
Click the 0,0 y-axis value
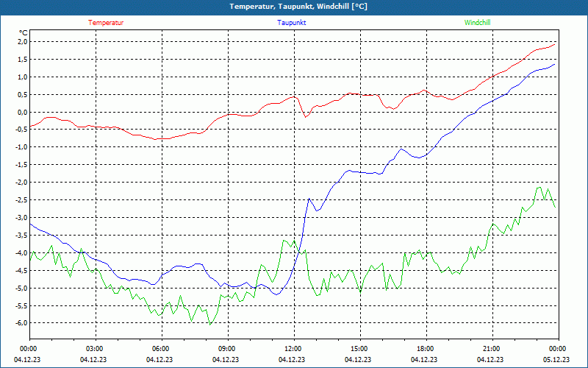[23, 112]
